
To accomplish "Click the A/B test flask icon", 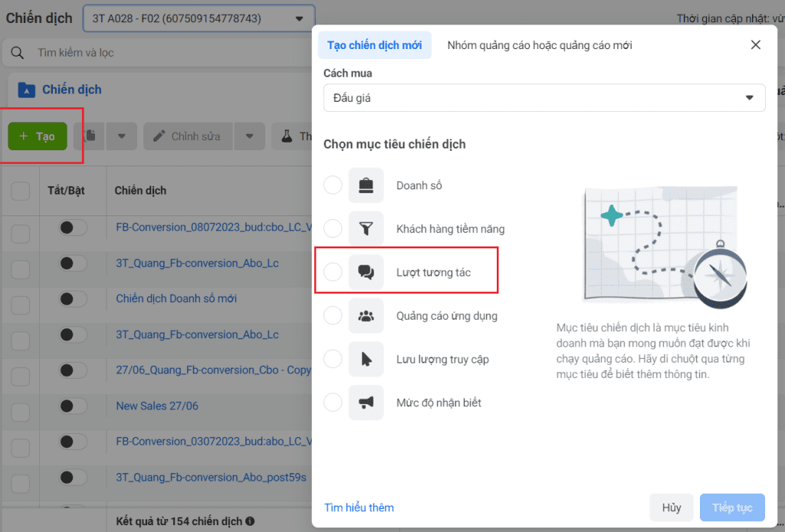I will pos(287,136).
